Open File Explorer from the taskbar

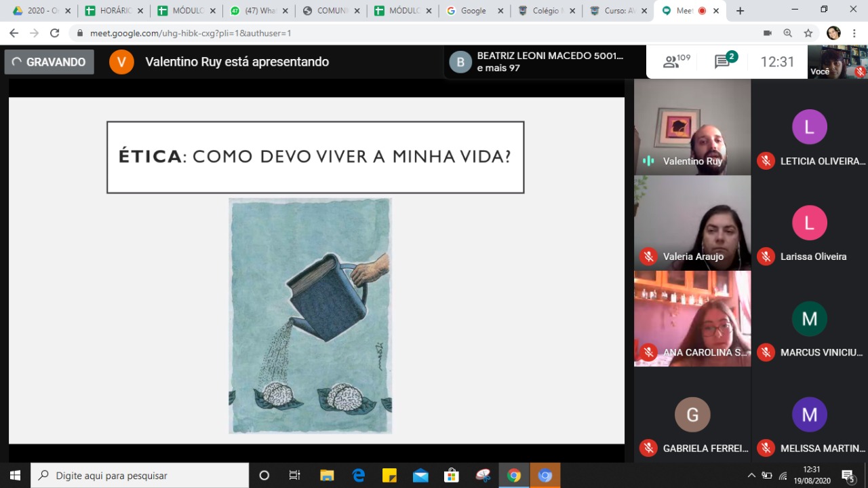click(327, 475)
